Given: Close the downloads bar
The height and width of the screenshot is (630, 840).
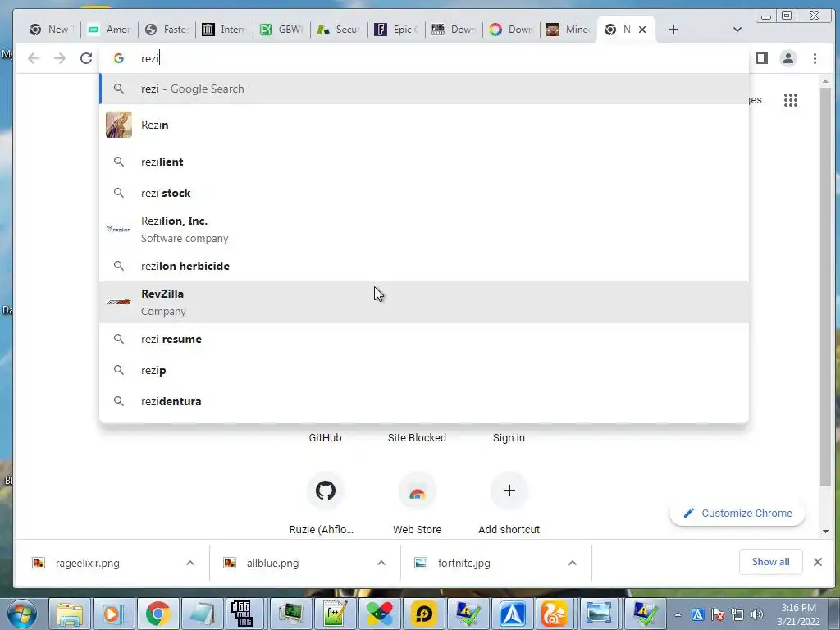Looking at the screenshot, I should [818, 562].
